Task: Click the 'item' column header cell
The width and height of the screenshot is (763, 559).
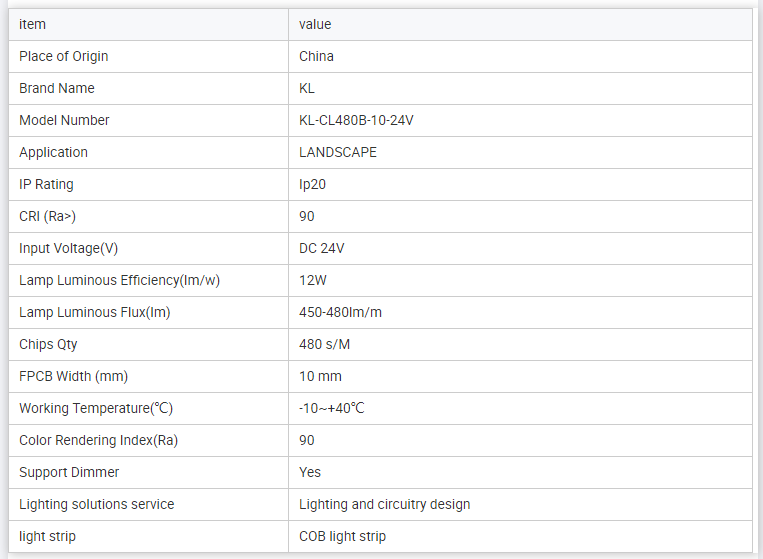Action: click(x=33, y=24)
